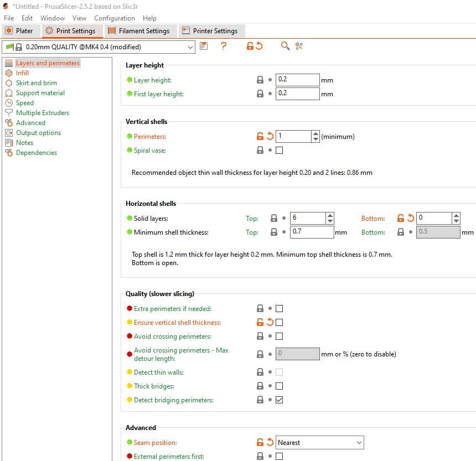The width and height of the screenshot is (476, 461).
Task: Click the First layer height input field
Action: [298, 94]
